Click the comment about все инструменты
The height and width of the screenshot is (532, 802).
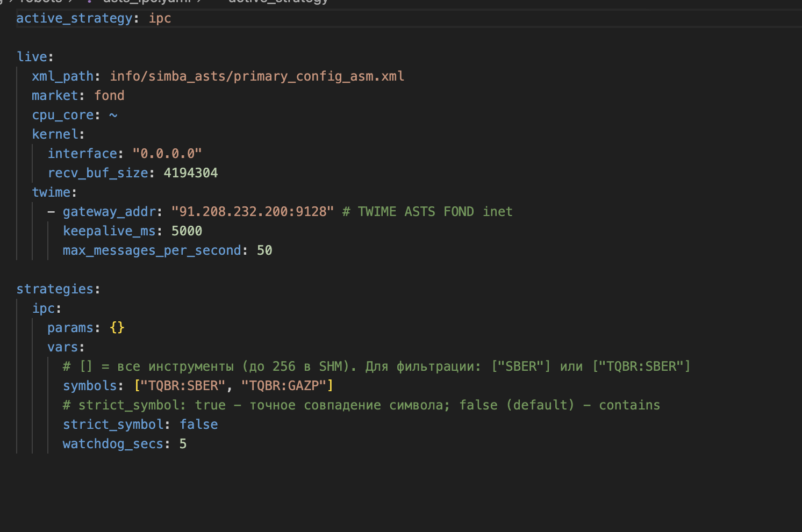[376, 366]
